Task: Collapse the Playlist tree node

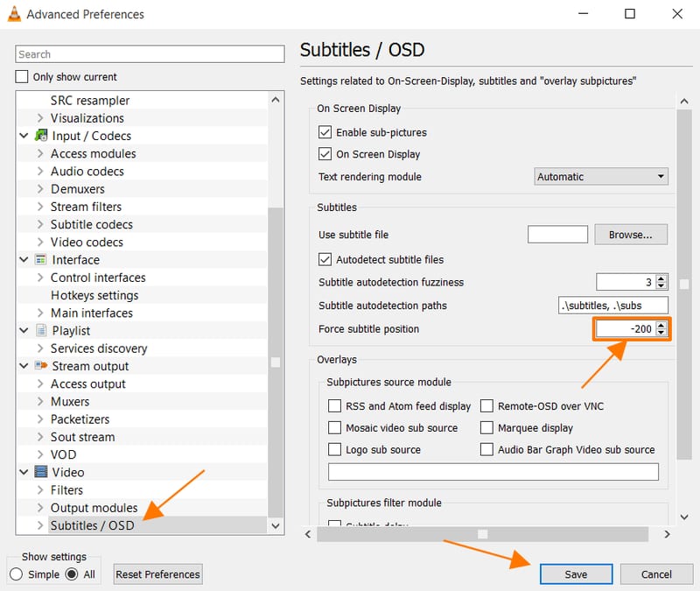Action: pos(24,331)
